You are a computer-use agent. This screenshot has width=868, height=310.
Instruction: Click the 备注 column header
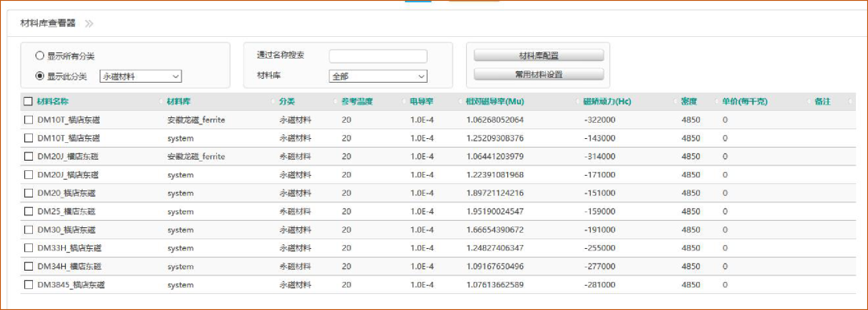[x=823, y=102]
